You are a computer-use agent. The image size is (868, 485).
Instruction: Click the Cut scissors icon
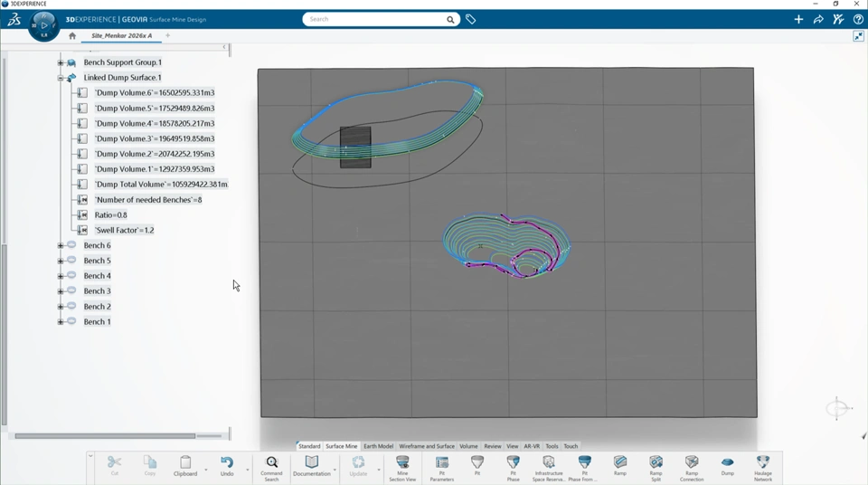[x=114, y=462]
